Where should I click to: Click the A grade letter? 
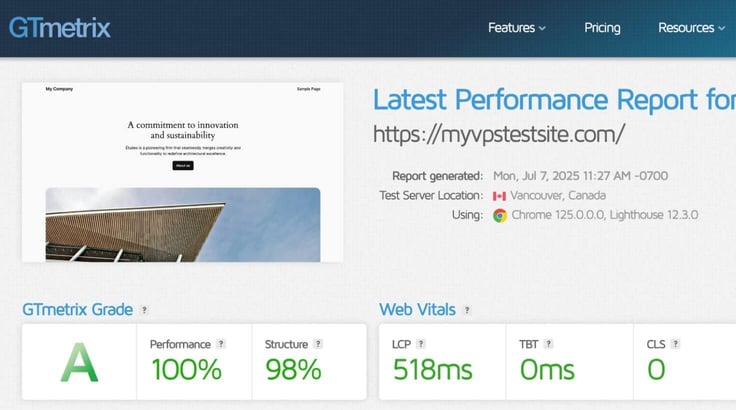[x=79, y=362]
